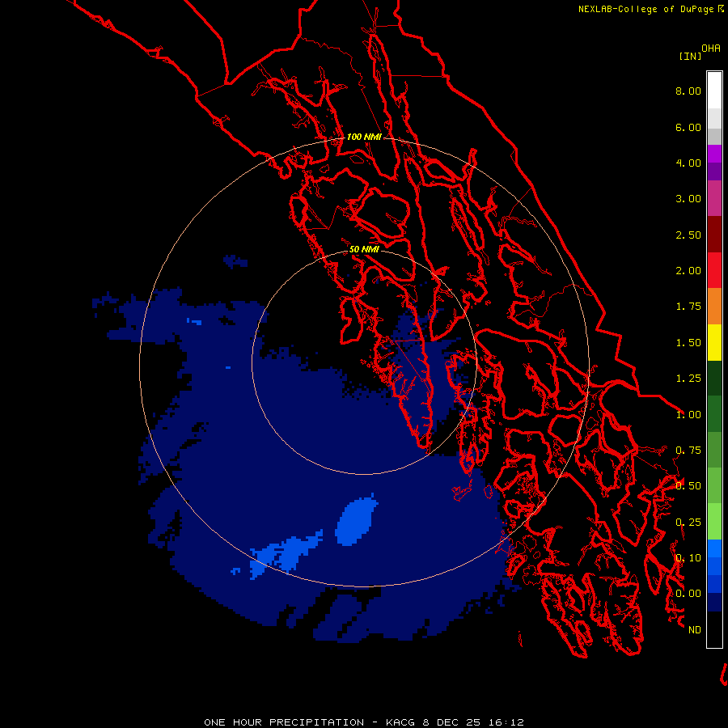Click the oval light-blue precipitation cell
Image resolution: width=728 pixels, height=728 pixels.
coord(357,520)
